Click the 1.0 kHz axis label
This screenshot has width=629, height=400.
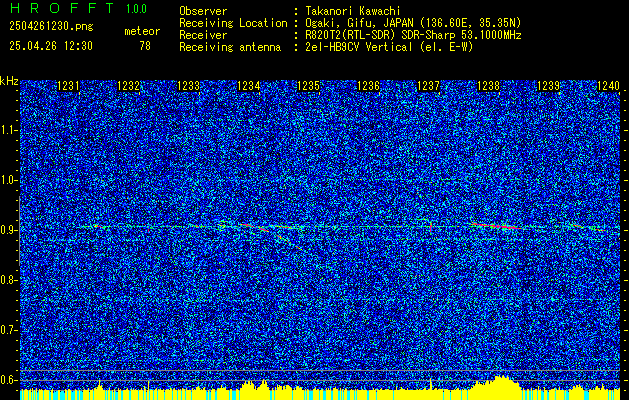[8, 180]
